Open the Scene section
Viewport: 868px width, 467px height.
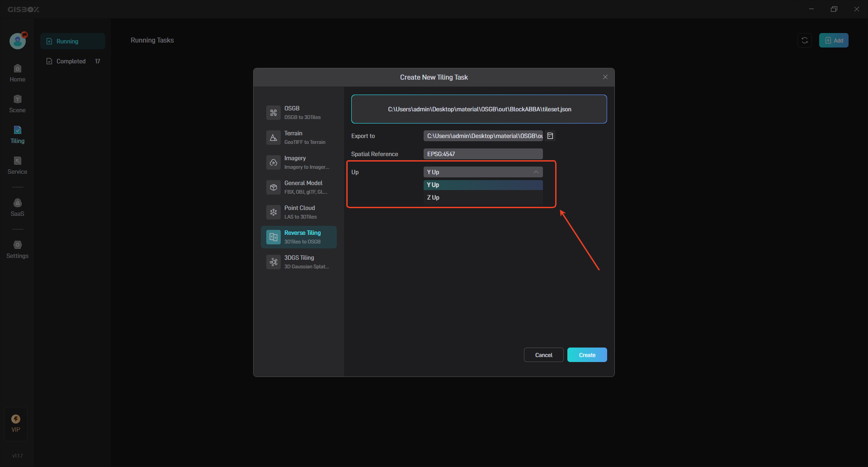(x=17, y=104)
